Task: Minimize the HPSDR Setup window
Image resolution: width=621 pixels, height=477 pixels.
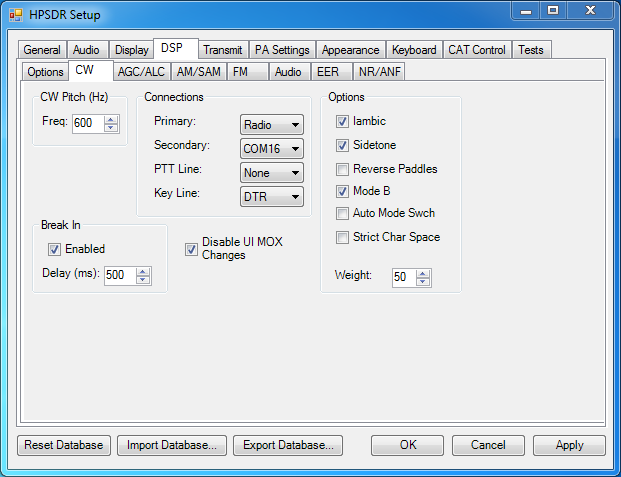Action: click(x=526, y=11)
